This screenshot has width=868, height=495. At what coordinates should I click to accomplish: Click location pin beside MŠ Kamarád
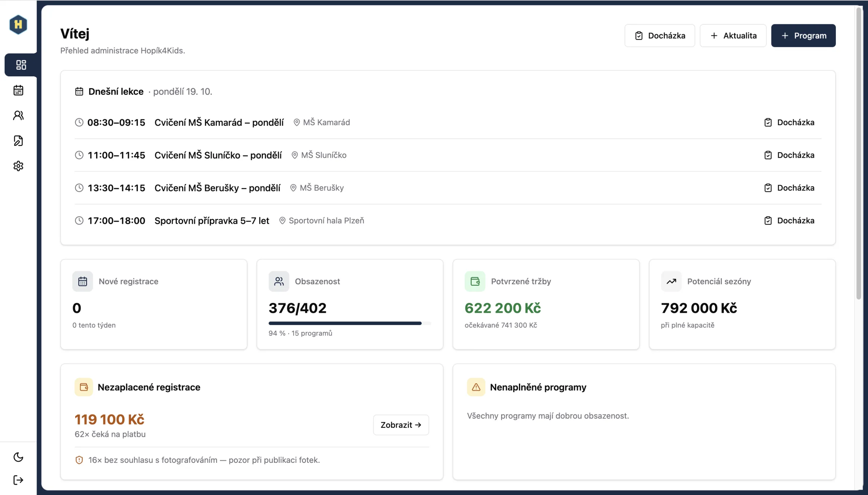coord(297,122)
